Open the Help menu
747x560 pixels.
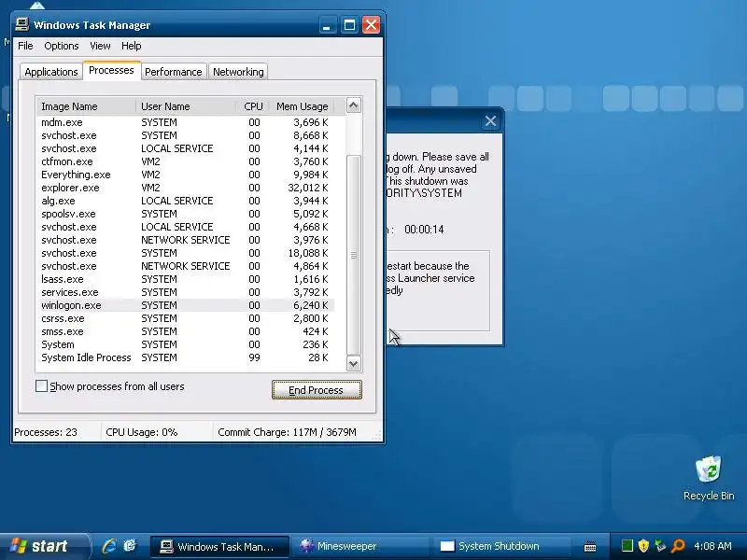pyautogui.click(x=131, y=46)
